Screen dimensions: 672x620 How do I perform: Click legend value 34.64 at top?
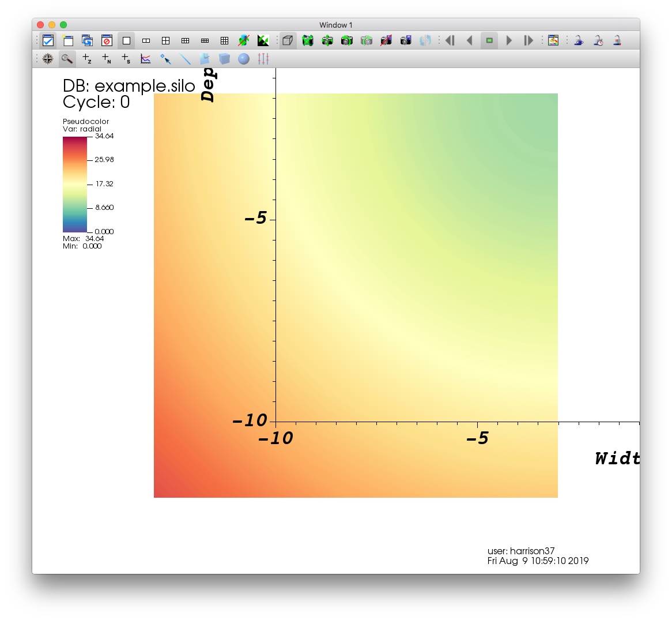click(x=104, y=136)
